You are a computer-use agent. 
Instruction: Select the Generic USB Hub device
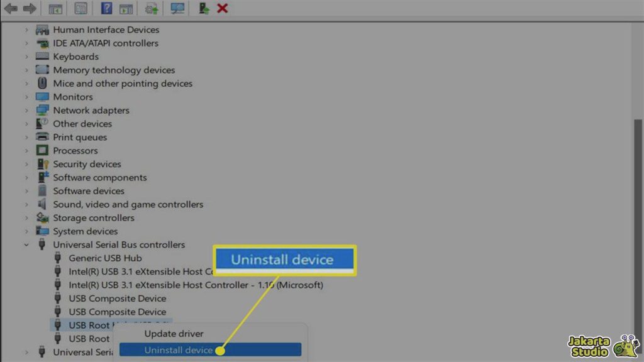point(105,258)
